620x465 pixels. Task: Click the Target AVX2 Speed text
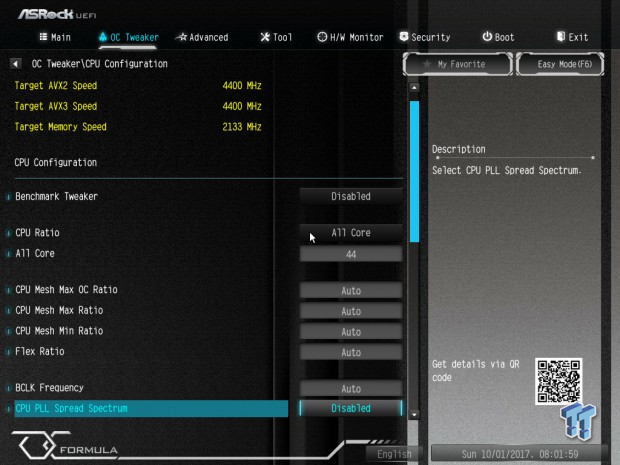[56, 86]
